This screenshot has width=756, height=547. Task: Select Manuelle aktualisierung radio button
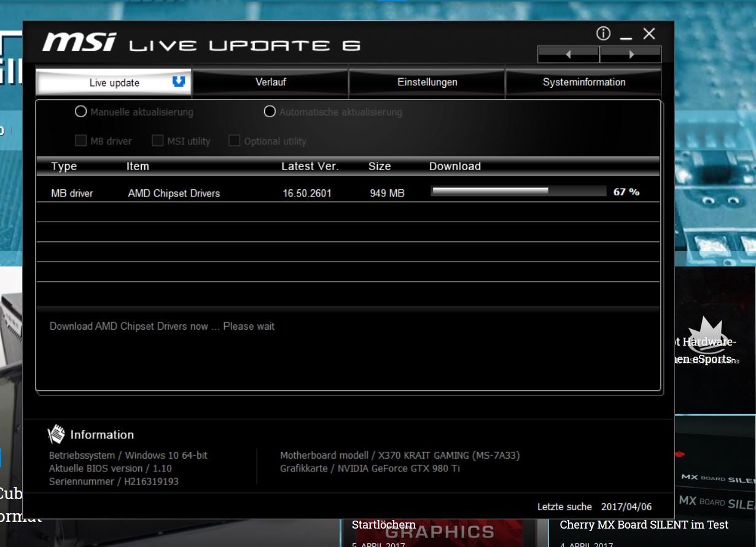[x=80, y=112]
